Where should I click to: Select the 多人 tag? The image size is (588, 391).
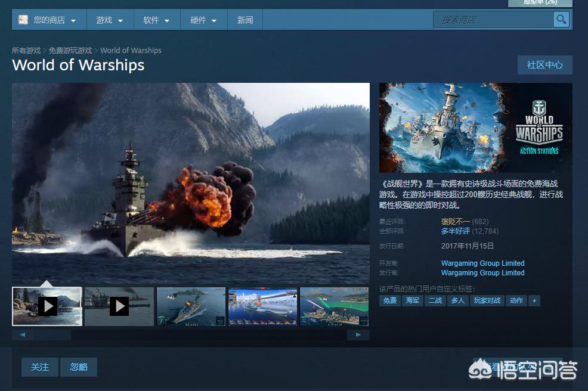[x=458, y=300]
